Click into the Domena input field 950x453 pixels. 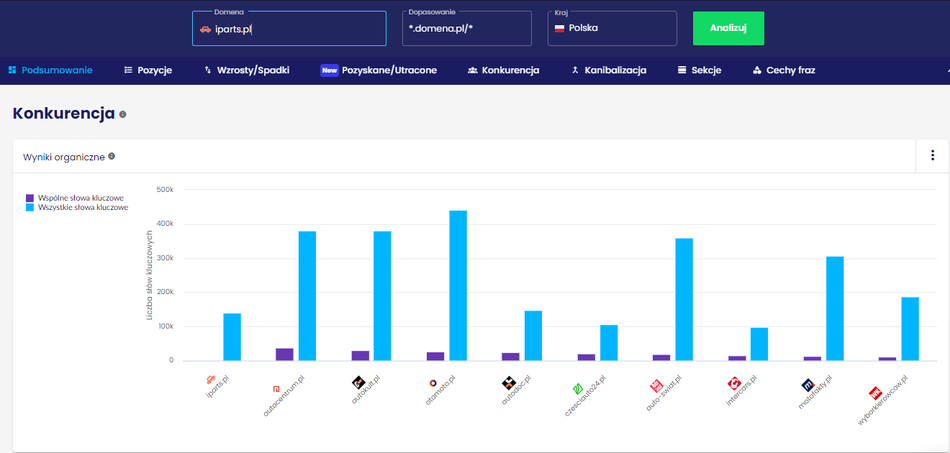point(290,29)
